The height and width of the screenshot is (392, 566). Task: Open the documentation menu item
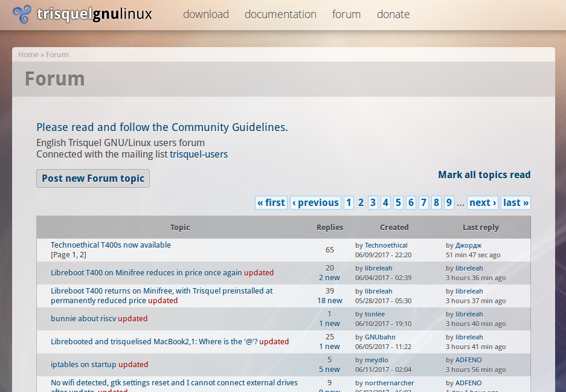click(x=280, y=14)
